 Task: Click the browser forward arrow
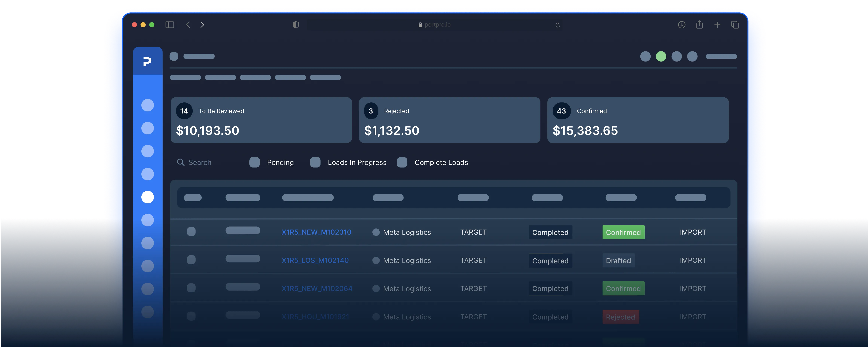(202, 25)
